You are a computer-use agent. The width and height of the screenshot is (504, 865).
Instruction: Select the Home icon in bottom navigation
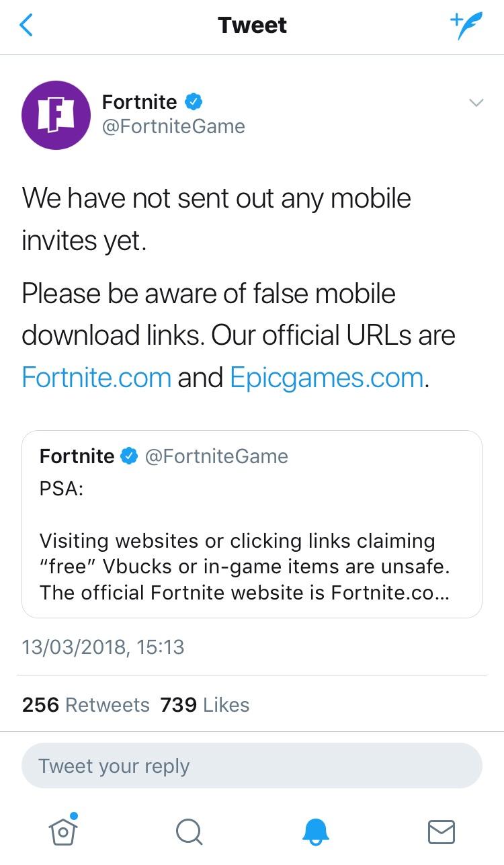point(62,833)
